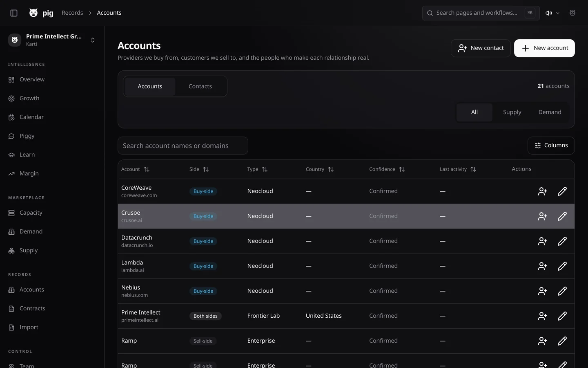Open the Columns selector
This screenshot has height=368, width=588.
pos(551,146)
